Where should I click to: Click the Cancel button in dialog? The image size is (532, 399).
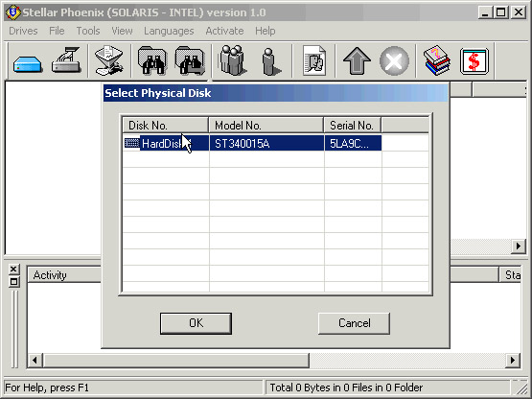[354, 323]
